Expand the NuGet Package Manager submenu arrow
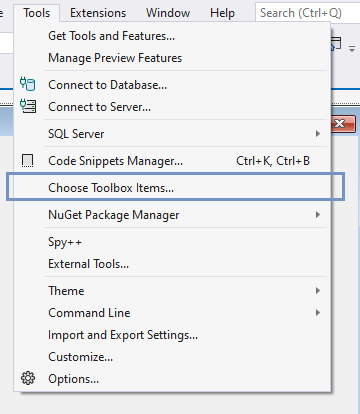 [318, 215]
